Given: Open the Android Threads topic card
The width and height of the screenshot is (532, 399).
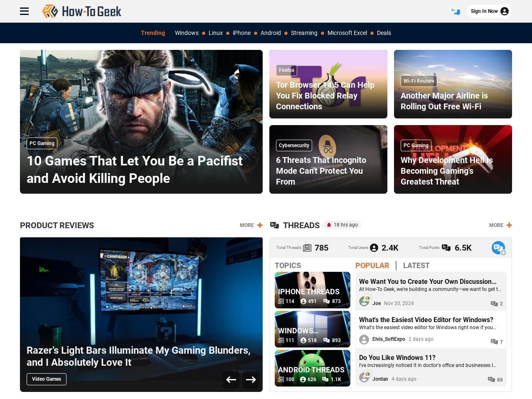Looking at the screenshot, I should pyautogui.click(x=313, y=368).
